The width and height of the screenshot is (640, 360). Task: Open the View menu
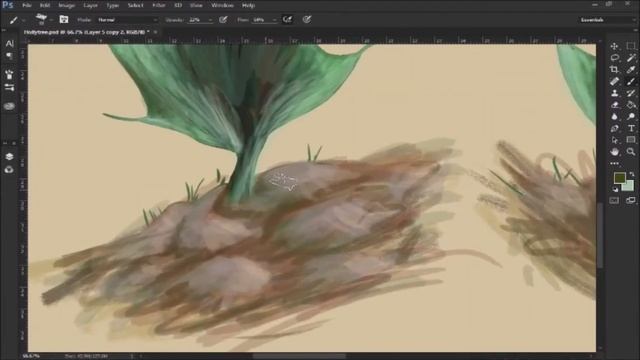[196, 6]
